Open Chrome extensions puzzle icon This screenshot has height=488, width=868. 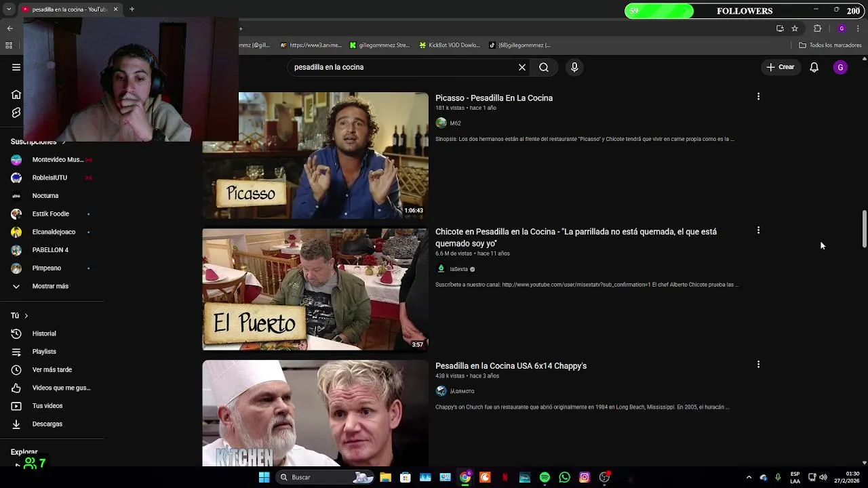817,28
